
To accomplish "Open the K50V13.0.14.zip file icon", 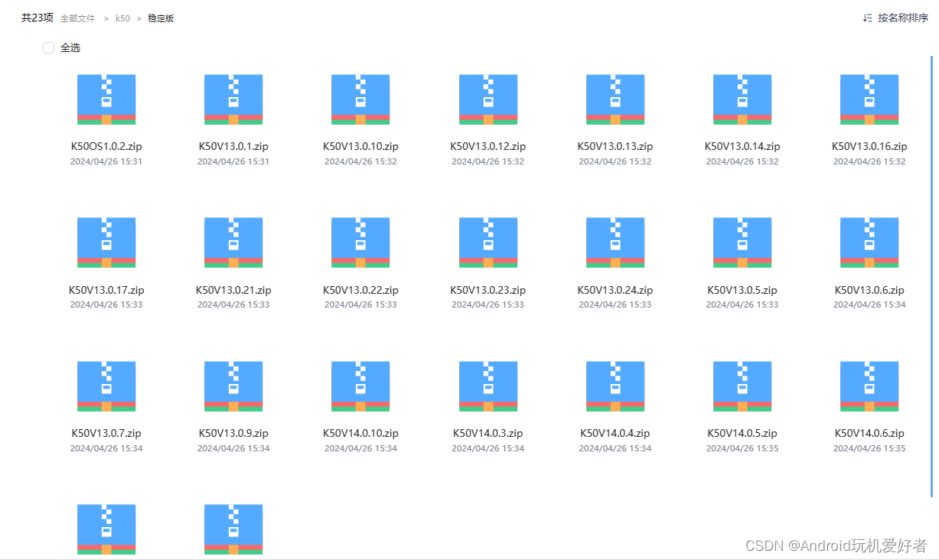I will pyautogui.click(x=742, y=99).
